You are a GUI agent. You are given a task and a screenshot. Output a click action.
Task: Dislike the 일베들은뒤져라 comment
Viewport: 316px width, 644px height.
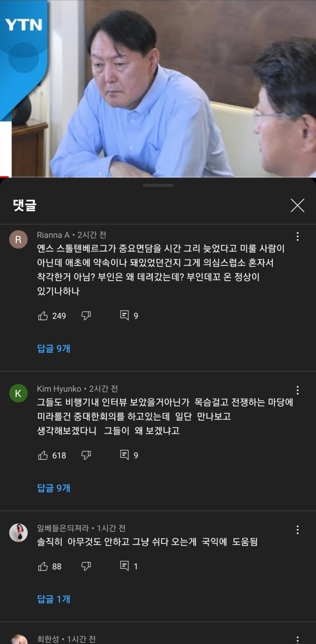[86, 567]
